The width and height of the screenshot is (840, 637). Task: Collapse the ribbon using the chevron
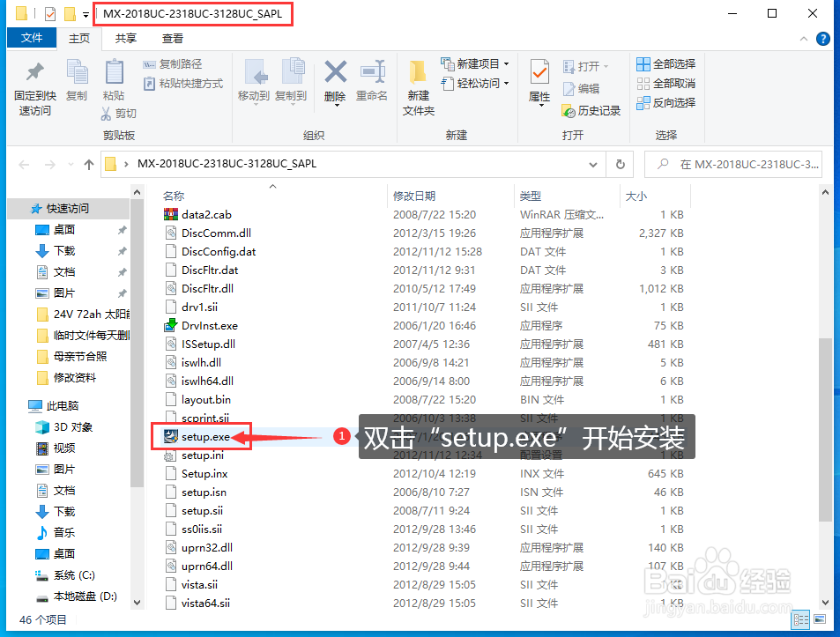(803, 39)
